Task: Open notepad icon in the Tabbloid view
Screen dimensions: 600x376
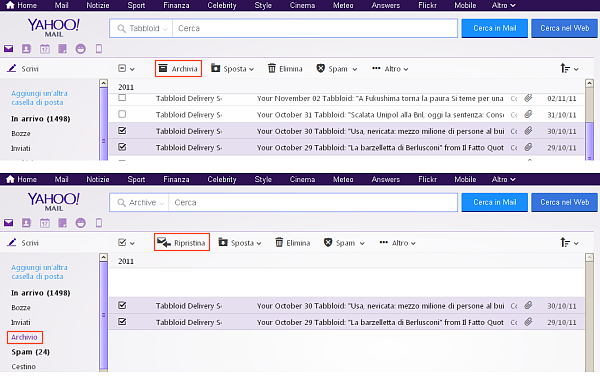Action: (62, 49)
